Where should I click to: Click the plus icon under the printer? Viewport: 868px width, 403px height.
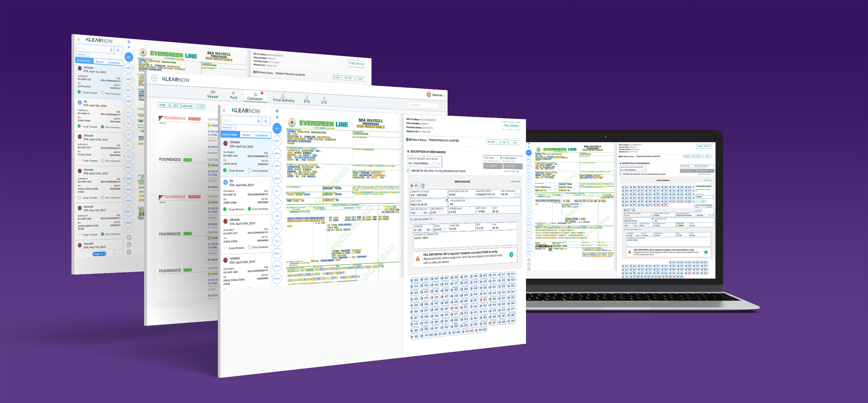click(277, 117)
